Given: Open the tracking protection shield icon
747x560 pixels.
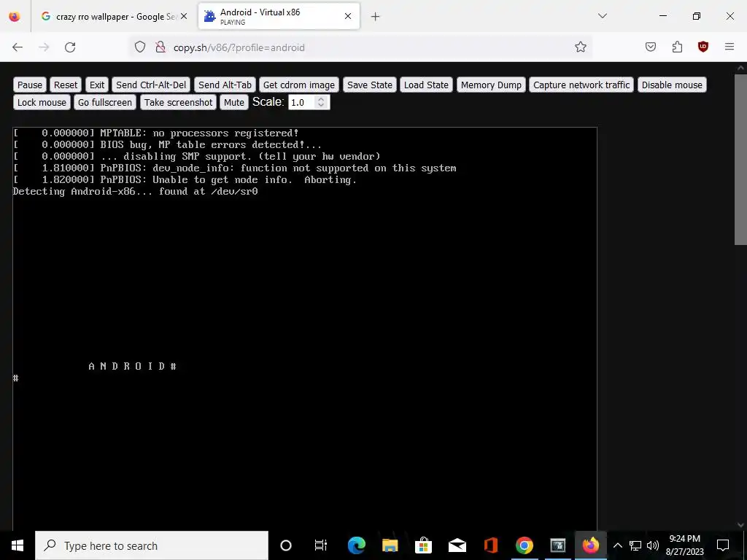Looking at the screenshot, I should coord(139,47).
